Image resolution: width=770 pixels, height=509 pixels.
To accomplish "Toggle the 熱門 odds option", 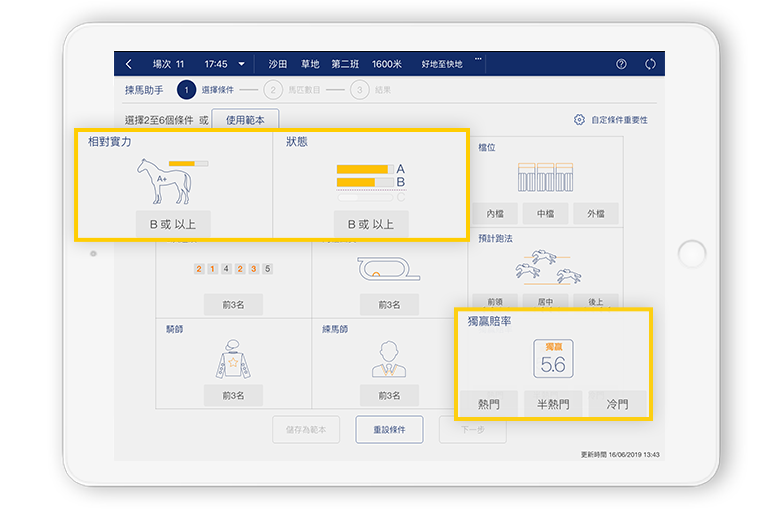I will 489,404.
